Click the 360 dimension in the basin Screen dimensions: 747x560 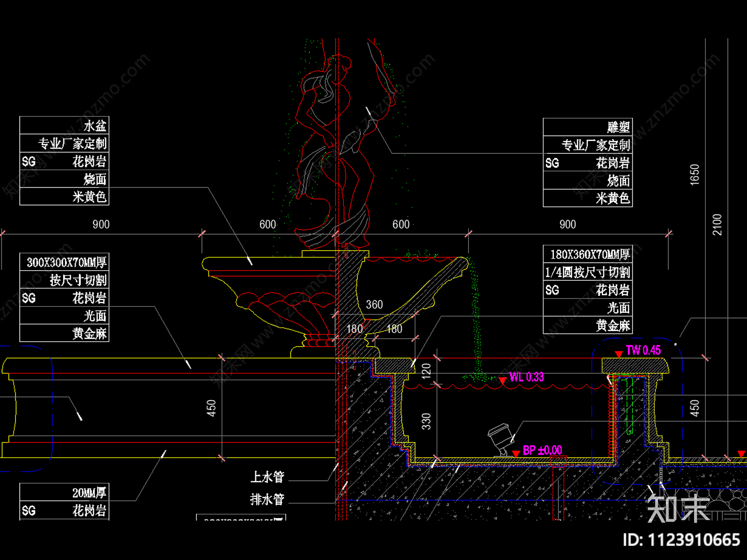375,305
